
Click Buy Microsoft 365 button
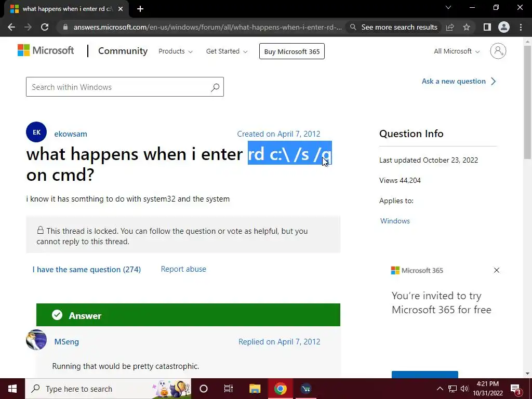(x=292, y=51)
